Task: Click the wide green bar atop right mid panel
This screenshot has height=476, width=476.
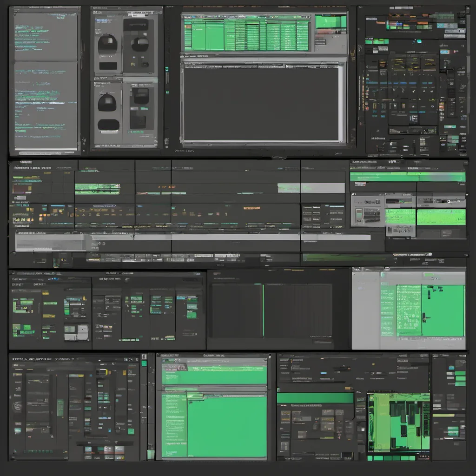Action: pyautogui.click(x=407, y=177)
